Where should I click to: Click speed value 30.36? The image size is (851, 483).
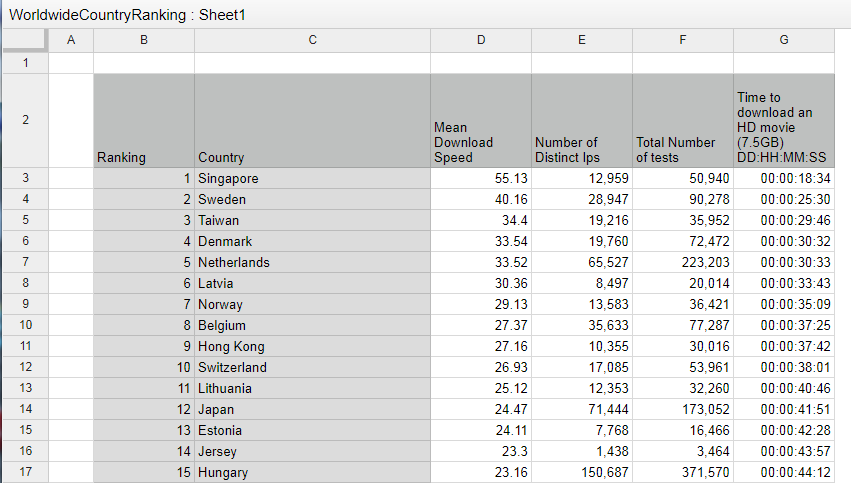[x=481, y=283]
